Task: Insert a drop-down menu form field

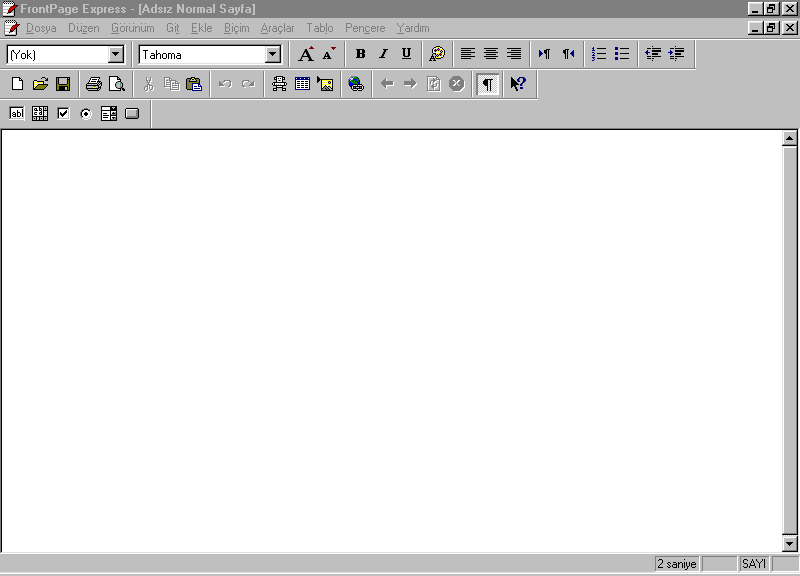Action: pyautogui.click(x=109, y=114)
